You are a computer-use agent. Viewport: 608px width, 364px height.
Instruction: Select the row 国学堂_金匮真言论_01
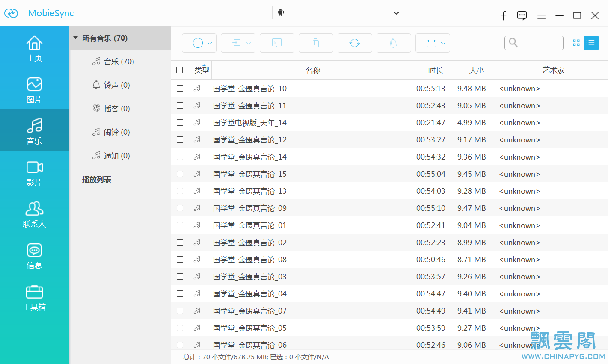[x=389, y=225]
